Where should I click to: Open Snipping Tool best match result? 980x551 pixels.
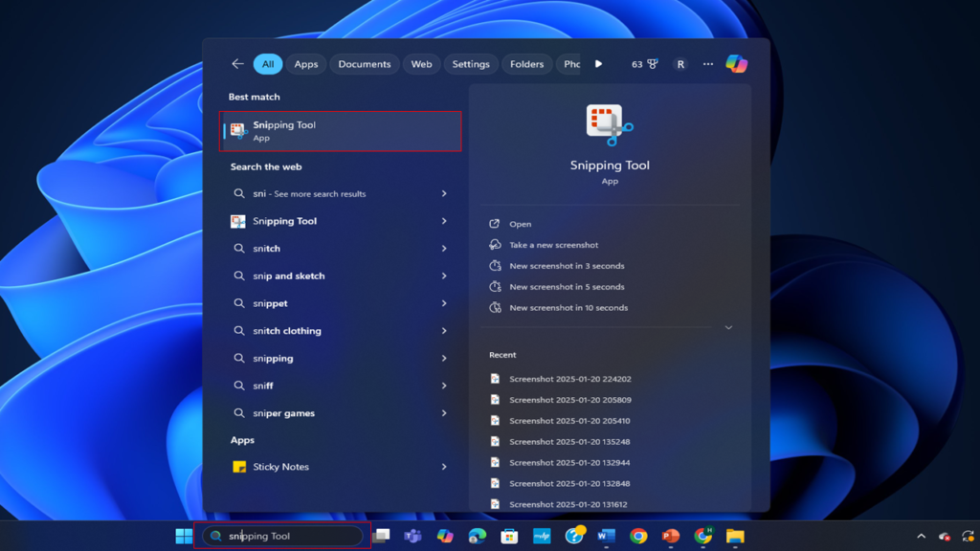click(x=341, y=131)
